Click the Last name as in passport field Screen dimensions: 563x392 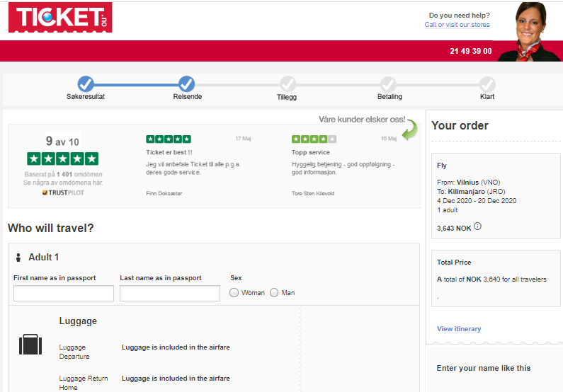tap(170, 293)
